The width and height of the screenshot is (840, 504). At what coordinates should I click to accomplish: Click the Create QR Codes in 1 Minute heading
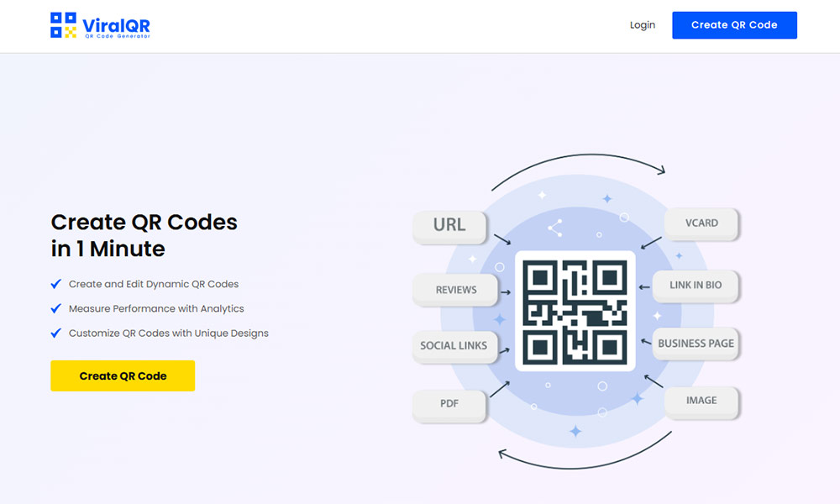pos(144,235)
